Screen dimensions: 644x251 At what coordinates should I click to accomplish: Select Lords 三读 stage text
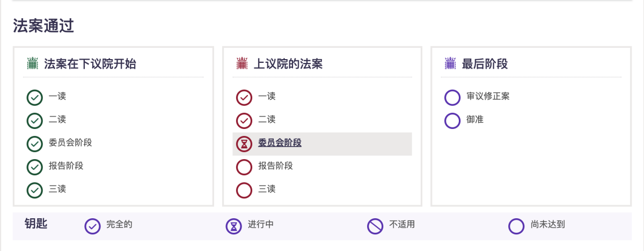267,189
